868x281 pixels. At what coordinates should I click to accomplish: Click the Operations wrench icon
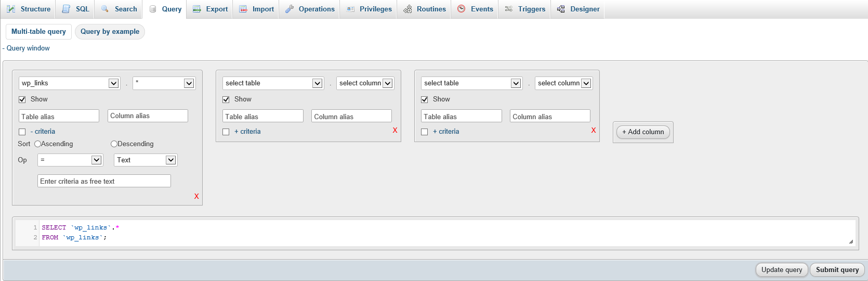coord(290,9)
